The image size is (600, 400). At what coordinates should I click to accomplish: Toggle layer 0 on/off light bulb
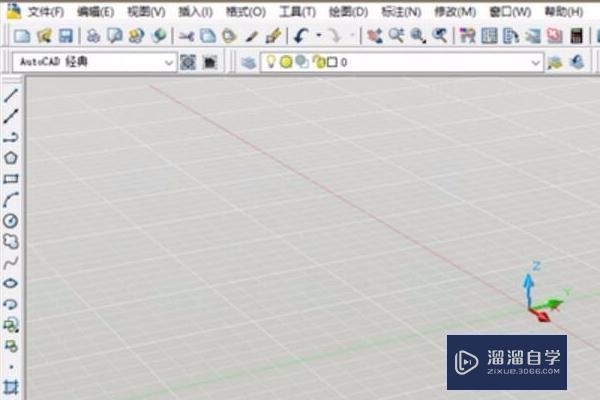pos(271,62)
